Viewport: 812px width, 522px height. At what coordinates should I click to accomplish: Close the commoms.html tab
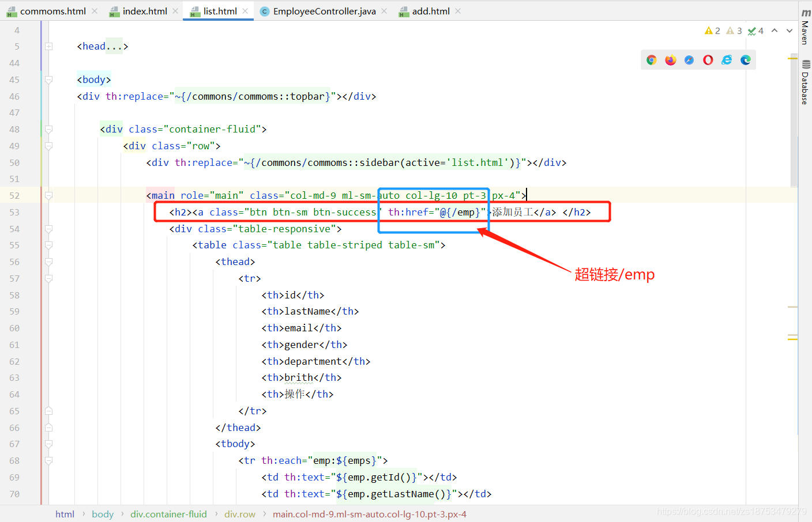[x=95, y=11]
